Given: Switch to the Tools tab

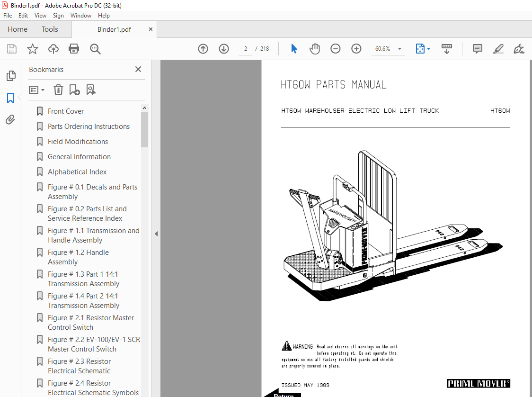Looking at the screenshot, I should (x=50, y=29).
